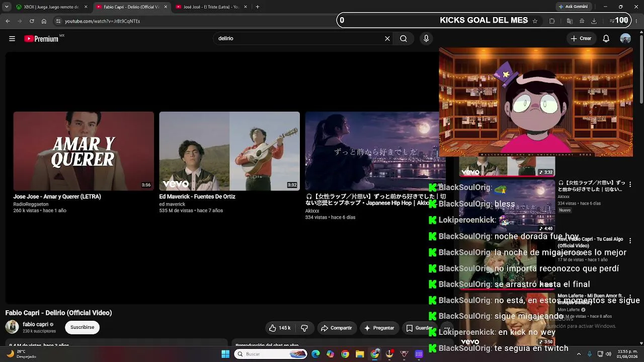Open the fabio capri channel avatar
Screen dimensions: 644x362
point(12,327)
